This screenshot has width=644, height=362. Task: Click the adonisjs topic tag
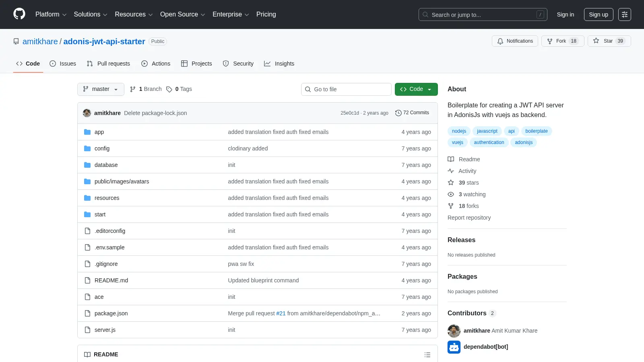[524, 142]
